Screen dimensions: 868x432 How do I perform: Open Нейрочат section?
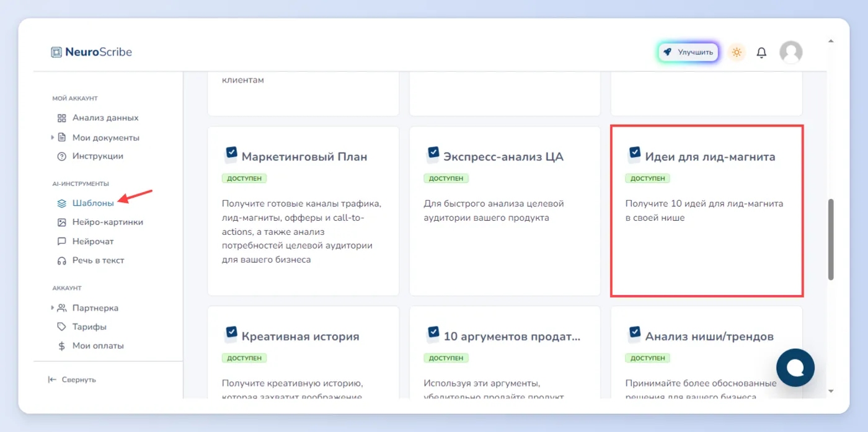tap(93, 241)
